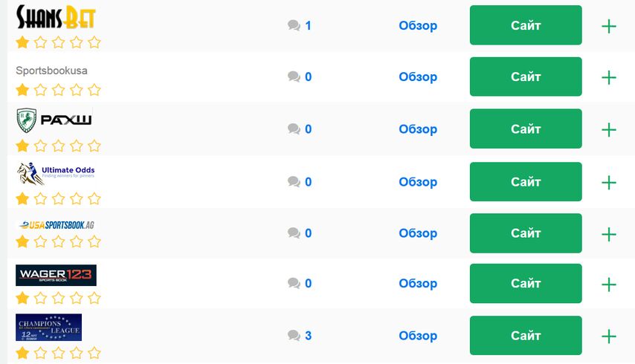This screenshot has width=635, height=364.
Task: Click the Ultimate Odds logo
Action: point(56,174)
